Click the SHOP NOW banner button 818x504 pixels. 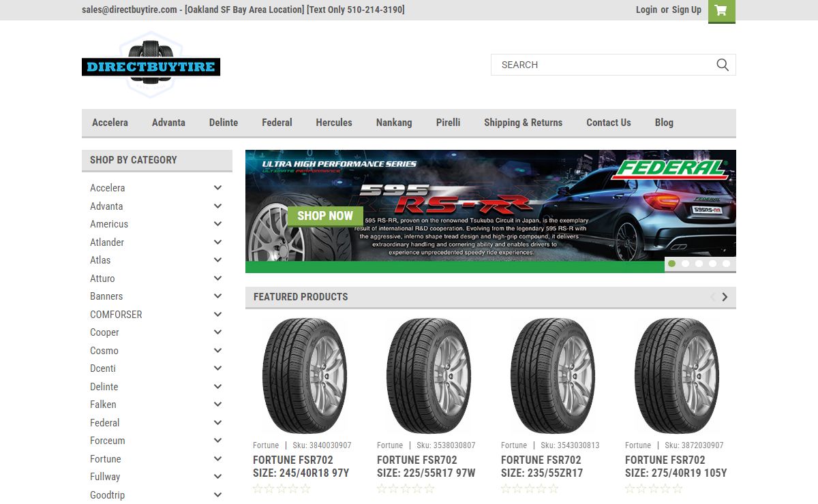(325, 216)
